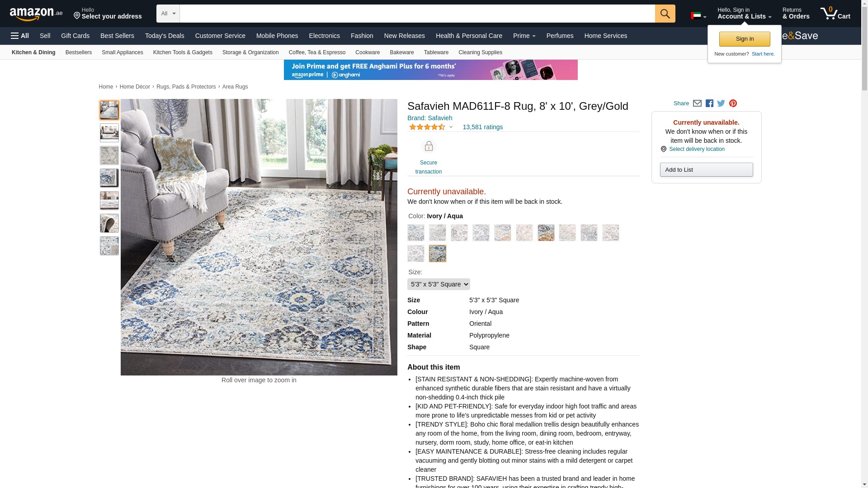Open the All hamburger menu
This screenshot has height=488, width=868.
pyautogui.click(x=20, y=36)
